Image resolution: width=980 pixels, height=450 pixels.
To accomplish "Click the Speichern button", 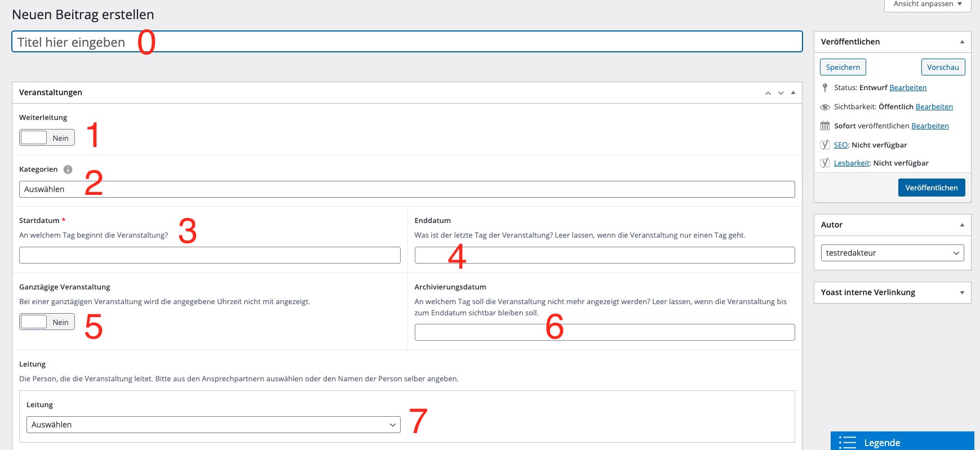I will [x=842, y=67].
